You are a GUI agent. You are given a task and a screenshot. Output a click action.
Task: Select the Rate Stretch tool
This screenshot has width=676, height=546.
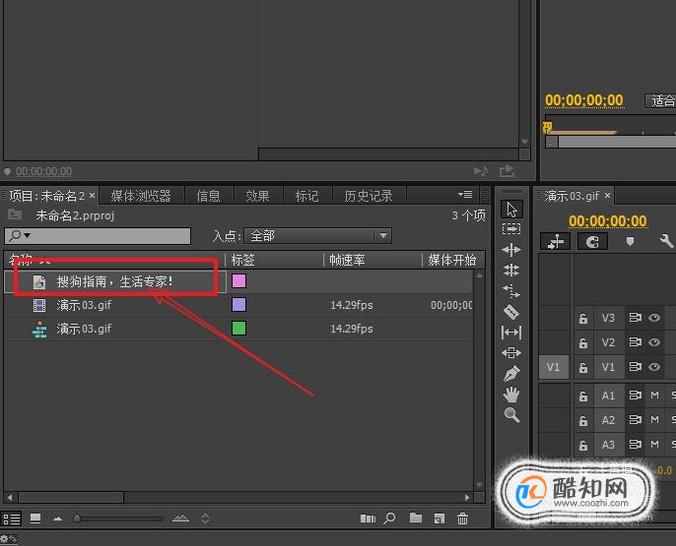pyautogui.click(x=511, y=291)
